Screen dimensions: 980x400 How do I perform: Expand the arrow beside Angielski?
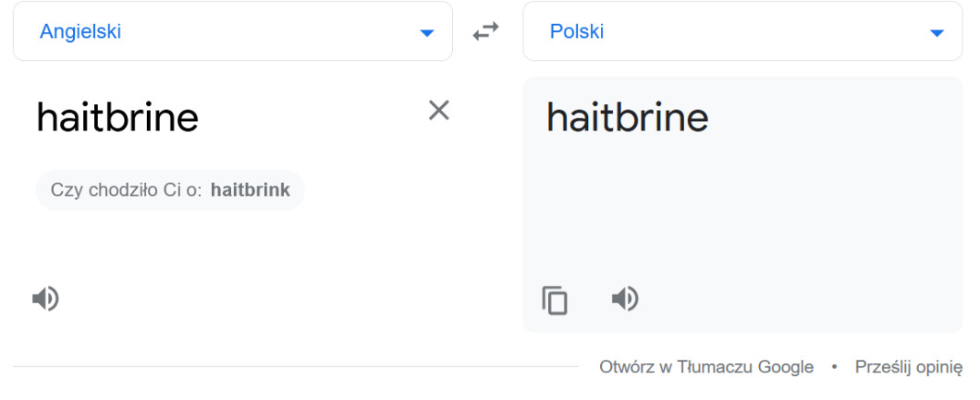click(x=426, y=33)
